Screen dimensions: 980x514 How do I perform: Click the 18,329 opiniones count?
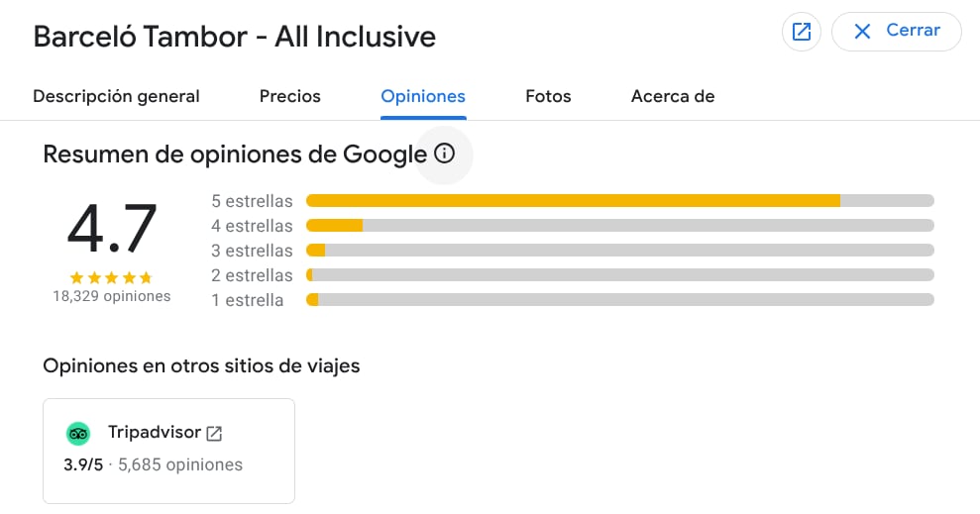pyautogui.click(x=111, y=296)
